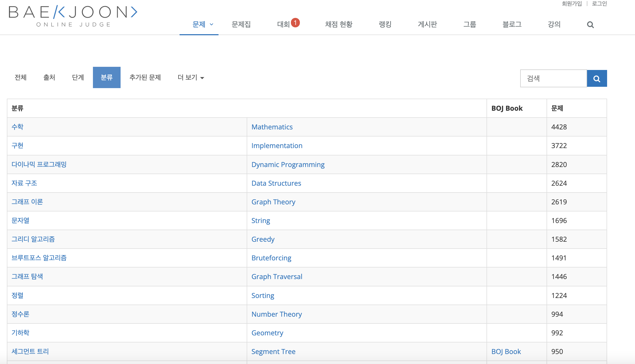635x364 pixels.
Task: Click the Baekjoon Online Judge logo
Action: pyautogui.click(x=73, y=16)
